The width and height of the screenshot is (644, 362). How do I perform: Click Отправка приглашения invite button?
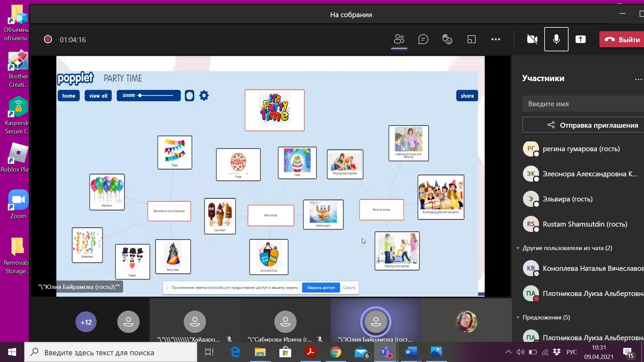click(x=583, y=125)
